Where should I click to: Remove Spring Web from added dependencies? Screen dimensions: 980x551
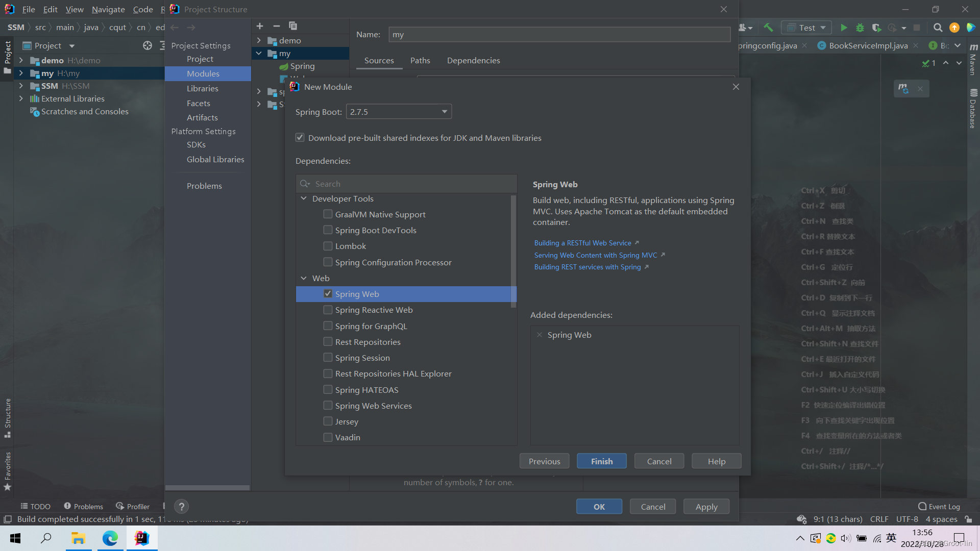tap(540, 335)
